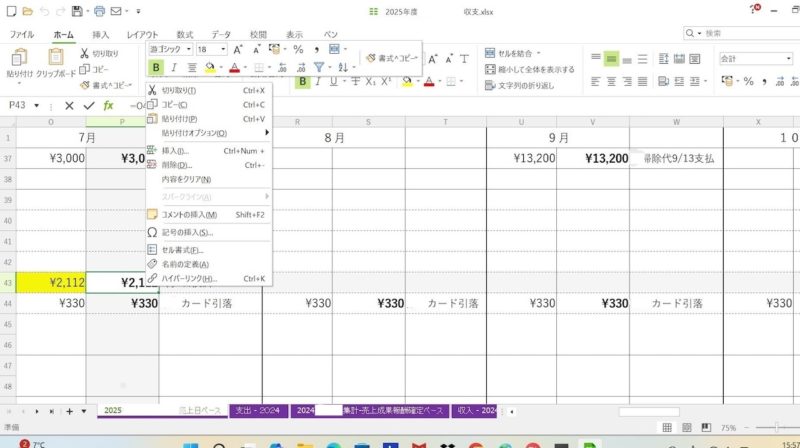Screen dimensions: 800x448
Task: Click the Save icon in quick access toolbar
Action: [77, 11]
